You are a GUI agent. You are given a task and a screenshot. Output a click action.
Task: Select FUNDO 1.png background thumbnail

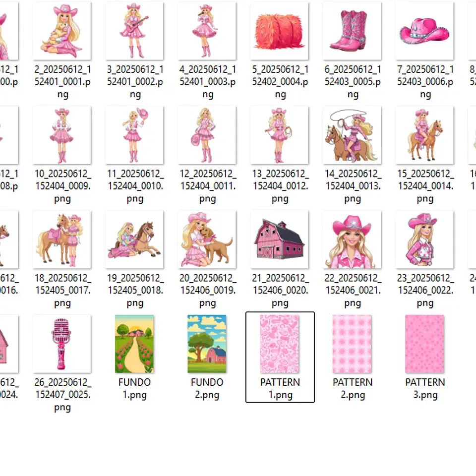pyautogui.click(x=135, y=343)
